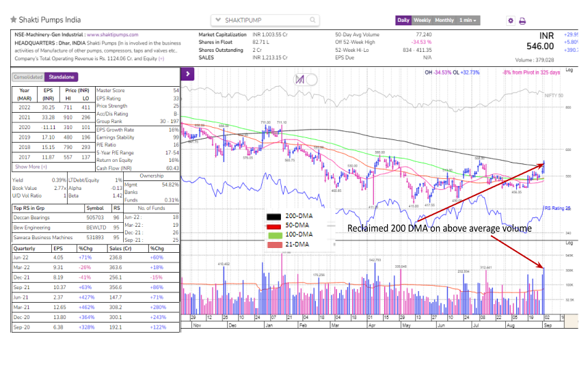588x369 pixels.
Task: Open the symbol search dropdown arrow
Action: tap(218, 20)
